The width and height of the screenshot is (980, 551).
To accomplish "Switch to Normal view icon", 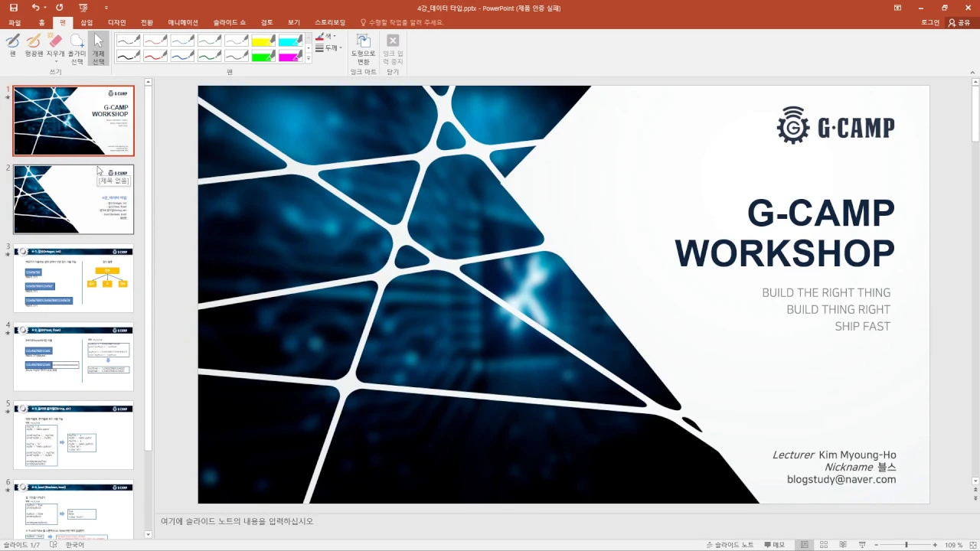I will coord(804,545).
